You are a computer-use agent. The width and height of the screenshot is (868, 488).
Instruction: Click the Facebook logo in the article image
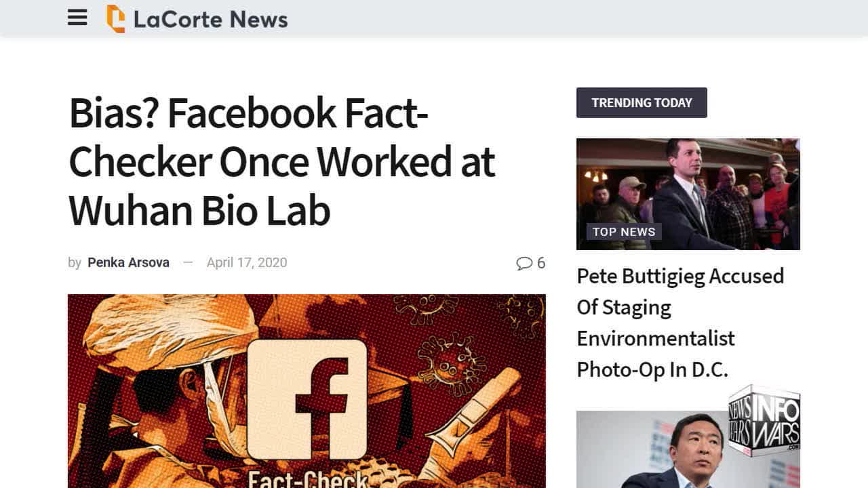[x=307, y=400]
